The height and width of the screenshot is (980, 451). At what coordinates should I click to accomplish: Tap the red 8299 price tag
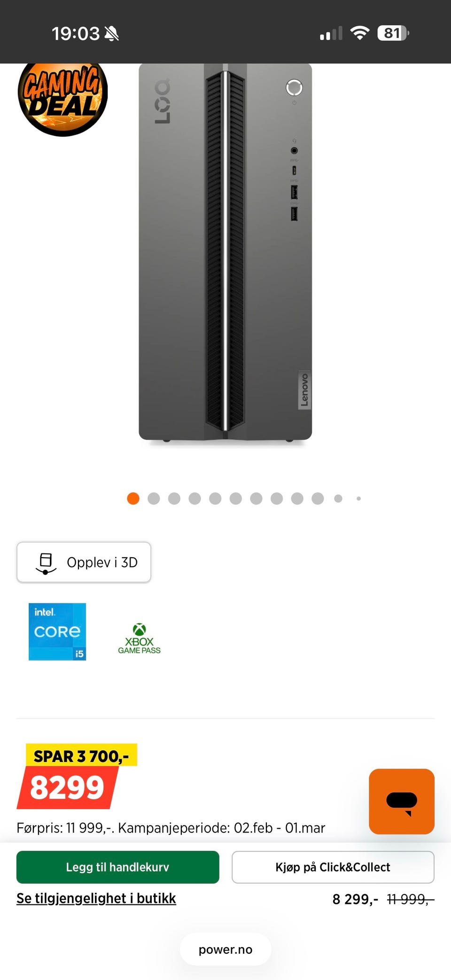pos(67,787)
